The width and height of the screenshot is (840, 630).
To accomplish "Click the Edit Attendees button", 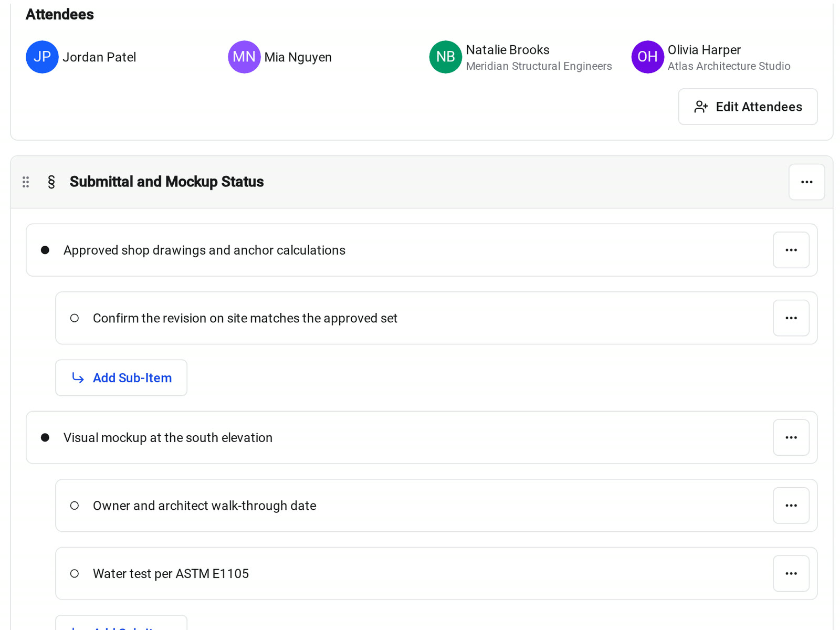I will 748,107.
